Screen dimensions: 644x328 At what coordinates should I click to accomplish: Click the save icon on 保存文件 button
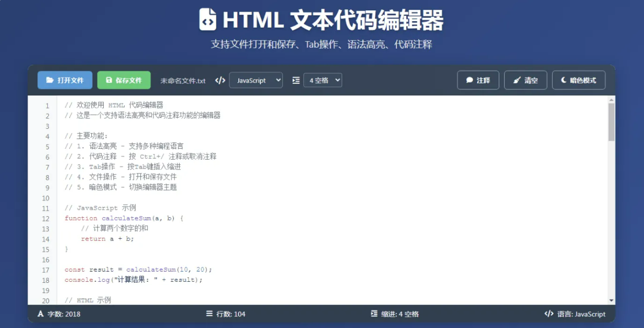110,80
